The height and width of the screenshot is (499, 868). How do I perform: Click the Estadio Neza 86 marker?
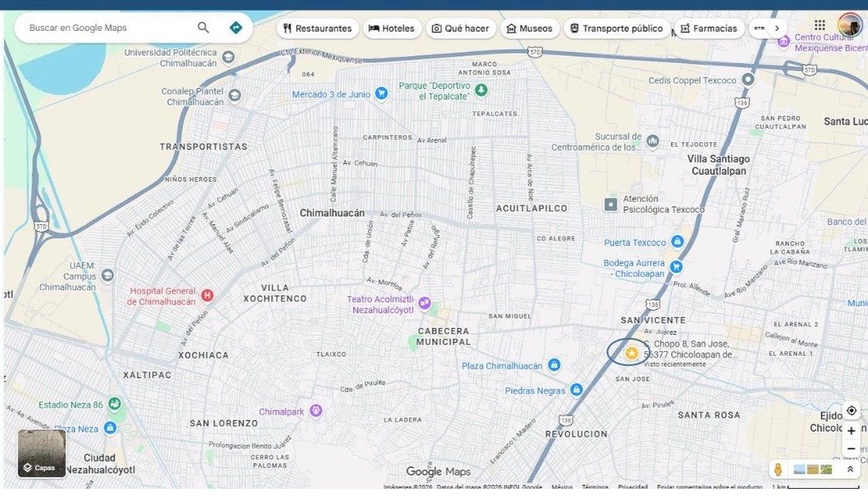point(114,404)
